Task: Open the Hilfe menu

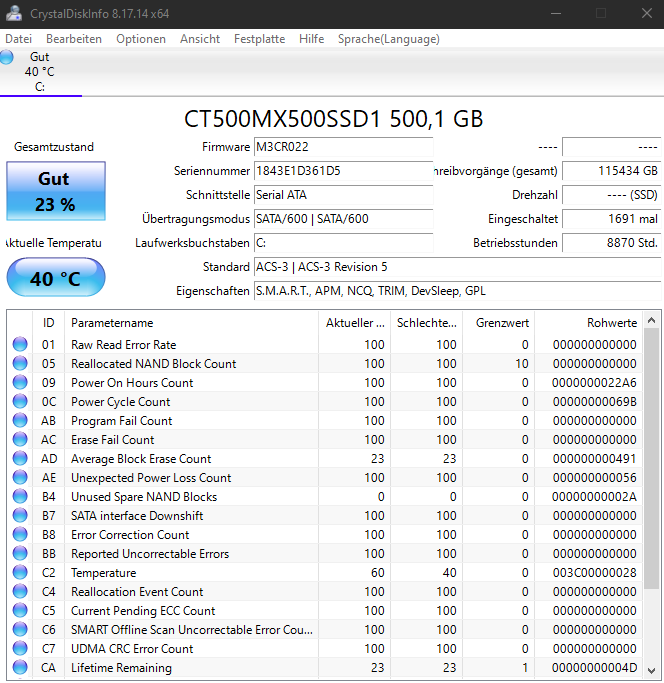Action: click(x=312, y=39)
